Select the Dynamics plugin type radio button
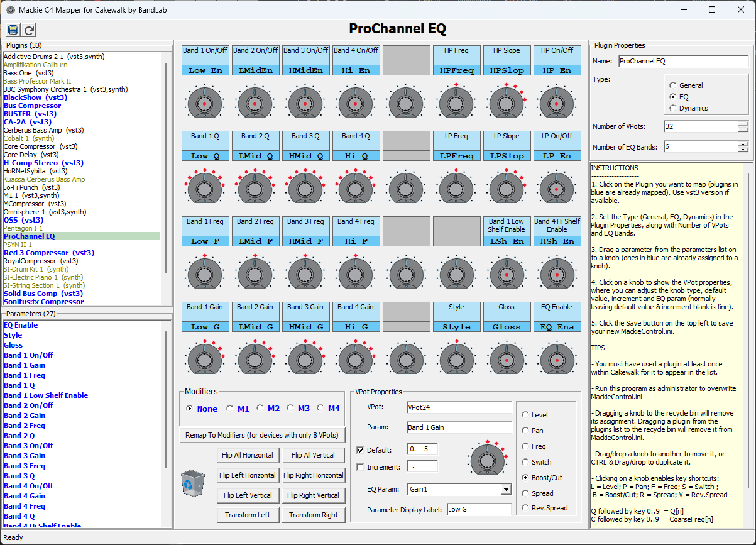 click(x=673, y=108)
